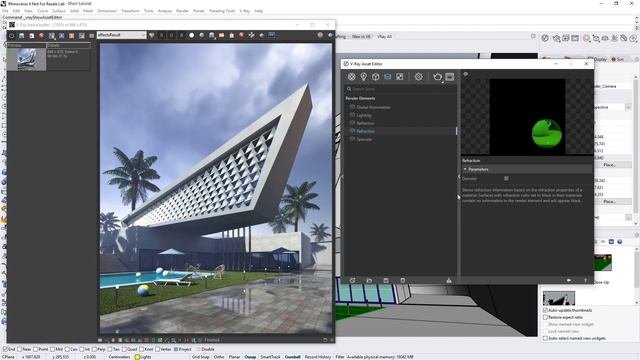This screenshot has height=360, width=640.
Task: Click clear image bucket icon in frame buffer toolbar
Action: (231, 36)
